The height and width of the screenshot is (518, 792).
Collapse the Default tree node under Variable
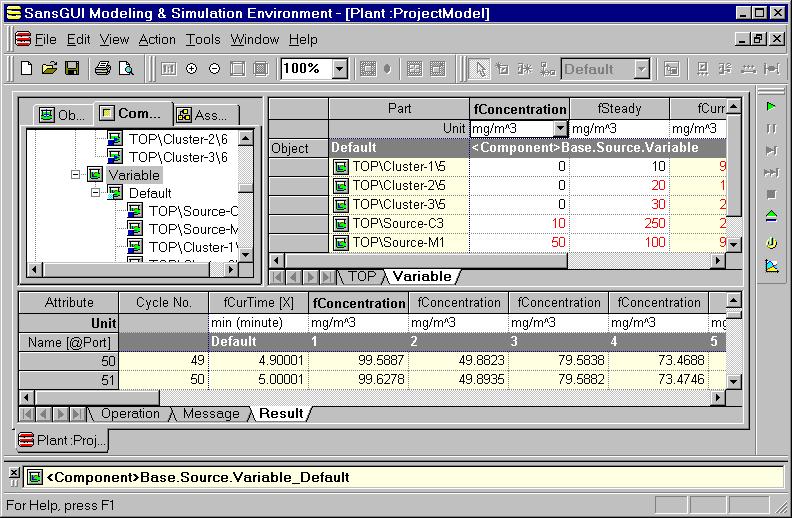tap(96, 193)
